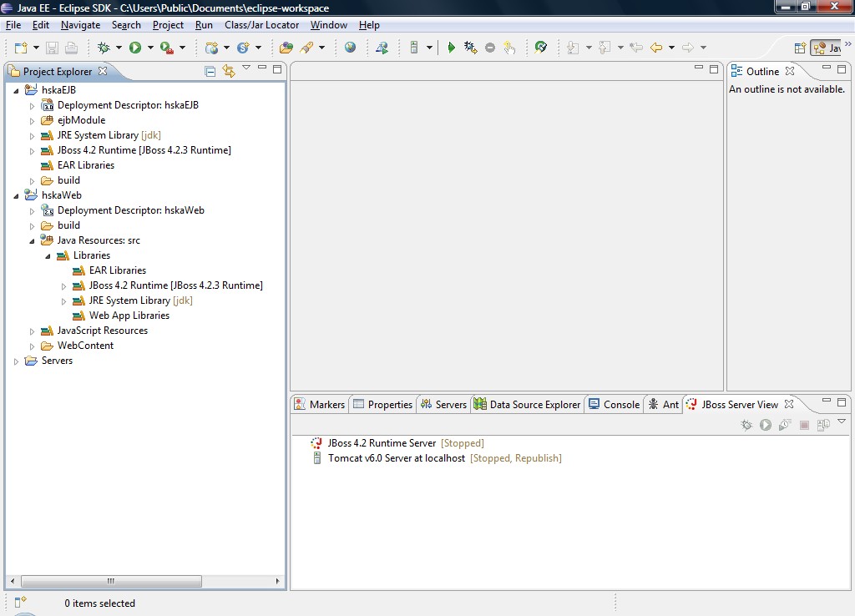Collapse the Java Resources: src node
Screen dimensions: 855x616
pos(32,241)
